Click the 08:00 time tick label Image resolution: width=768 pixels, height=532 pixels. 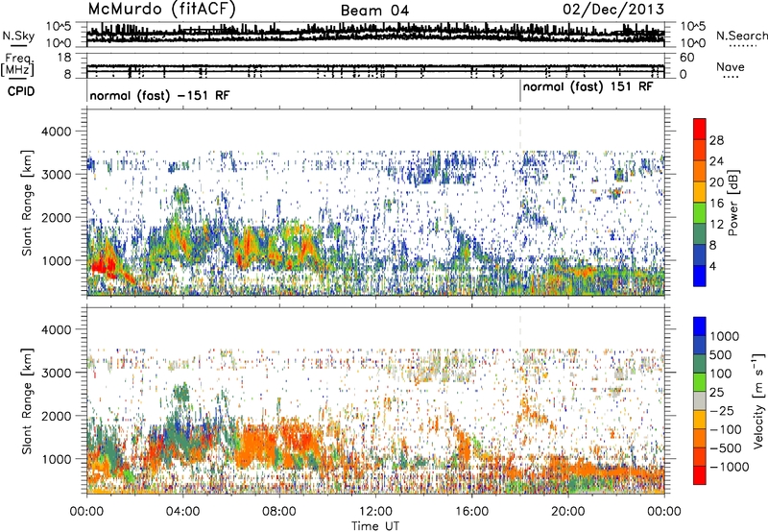279,512
